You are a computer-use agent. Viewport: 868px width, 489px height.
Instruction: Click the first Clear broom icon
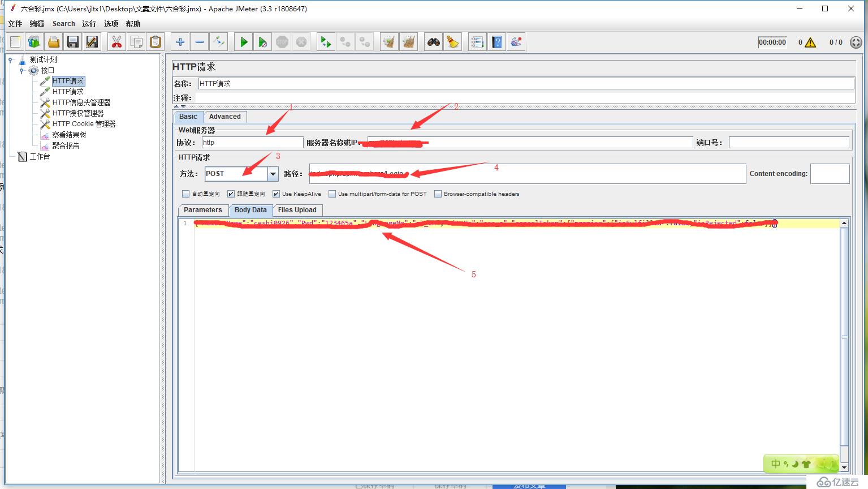tap(389, 42)
